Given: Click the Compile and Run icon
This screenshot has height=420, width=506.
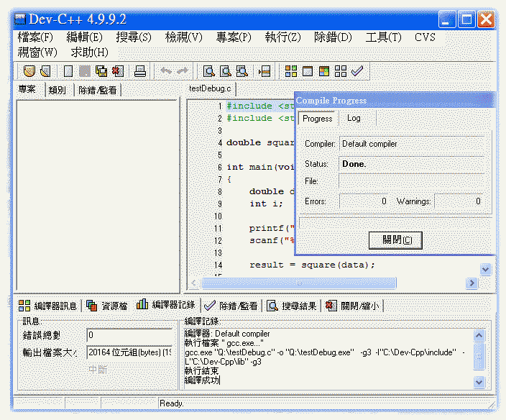Looking at the screenshot, I should point(324,71).
